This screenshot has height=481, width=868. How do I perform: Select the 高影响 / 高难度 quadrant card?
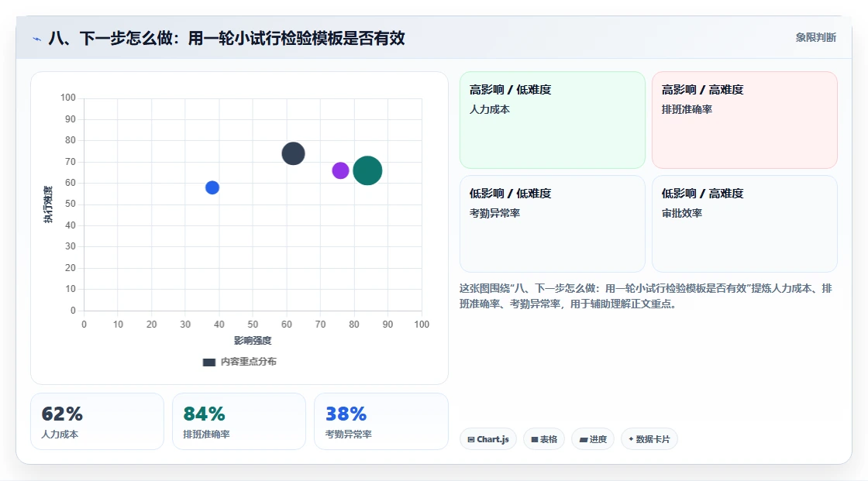point(745,119)
